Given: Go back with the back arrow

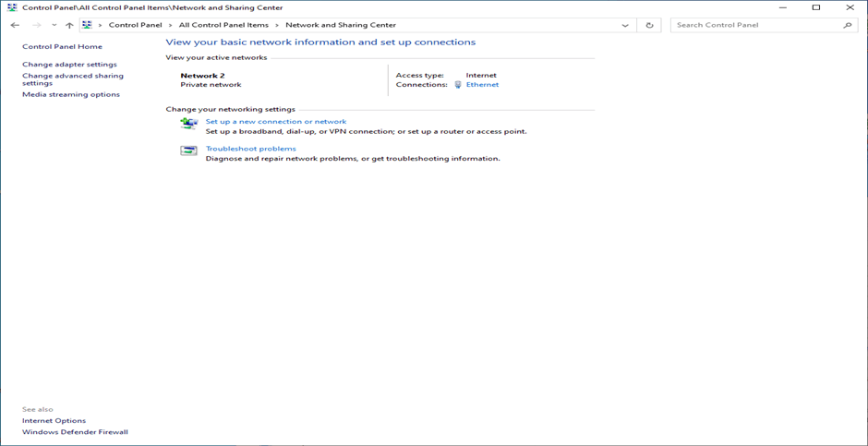Looking at the screenshot, I should coord(15,26).
